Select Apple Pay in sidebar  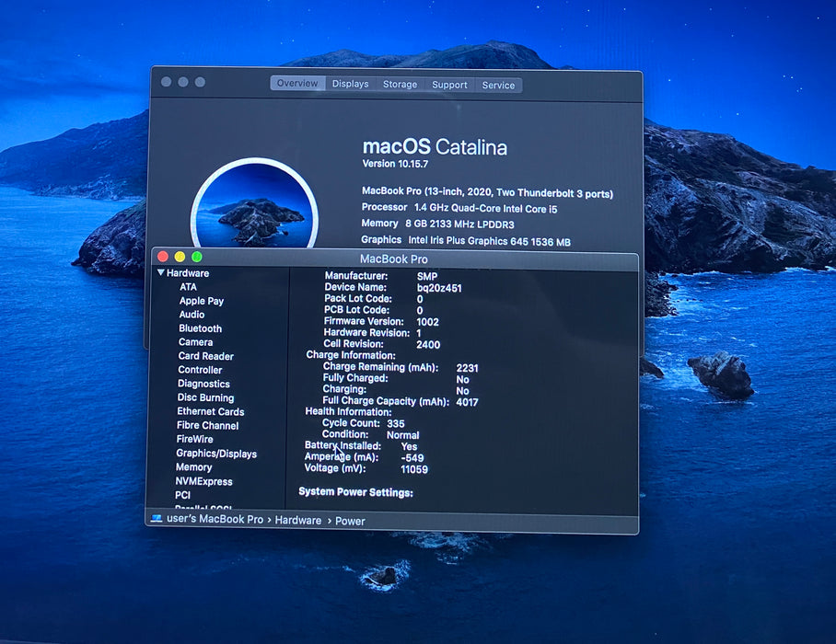pyautogui.click(x=201, y=301)
